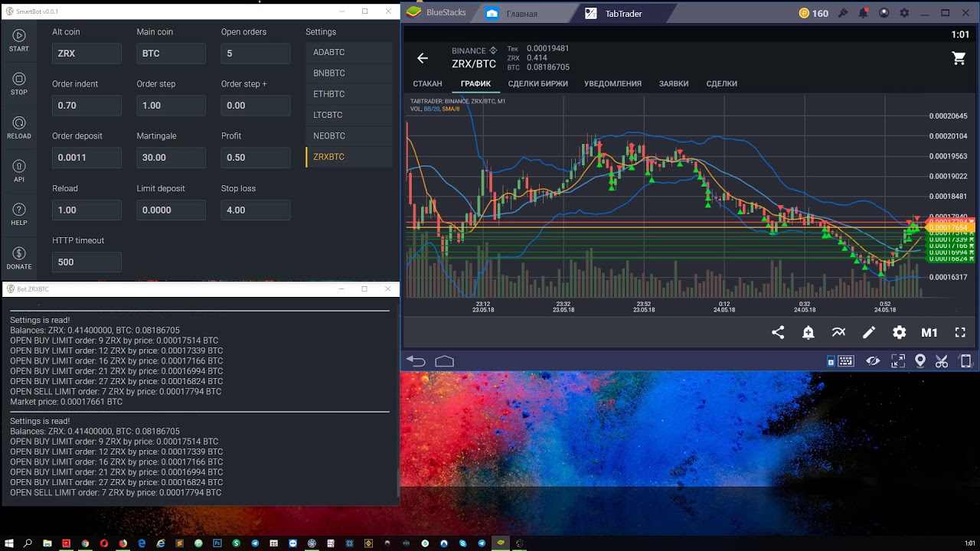Click the Order step field showing 1.00
Viewport: 980px width, 551px height.
pyautogui.click(x=171, y=106)
